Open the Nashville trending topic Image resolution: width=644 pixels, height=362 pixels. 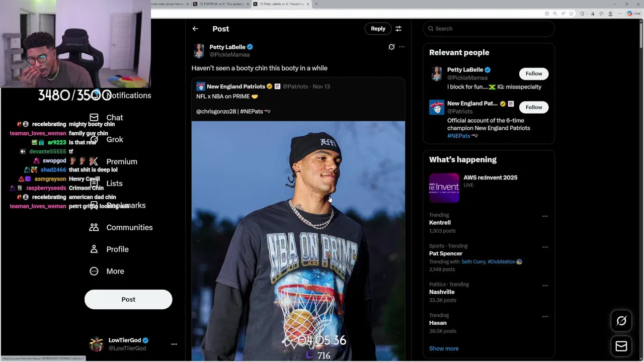[442, 292]
